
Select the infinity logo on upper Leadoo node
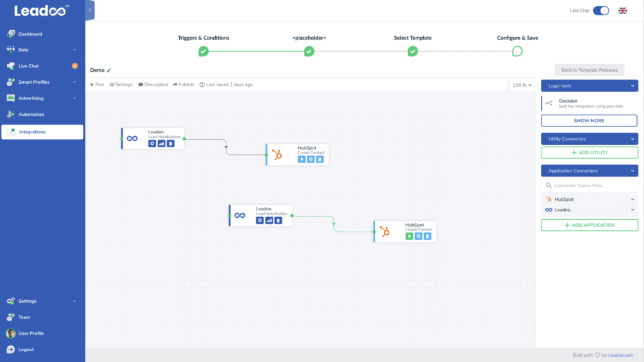tap(132, 139)
